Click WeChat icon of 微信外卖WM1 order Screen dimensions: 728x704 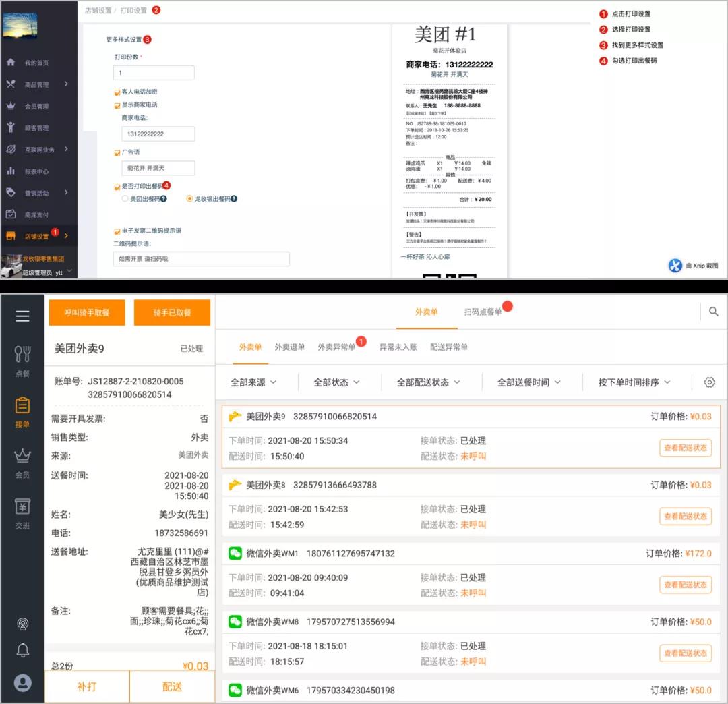click(x=235, y=553)
